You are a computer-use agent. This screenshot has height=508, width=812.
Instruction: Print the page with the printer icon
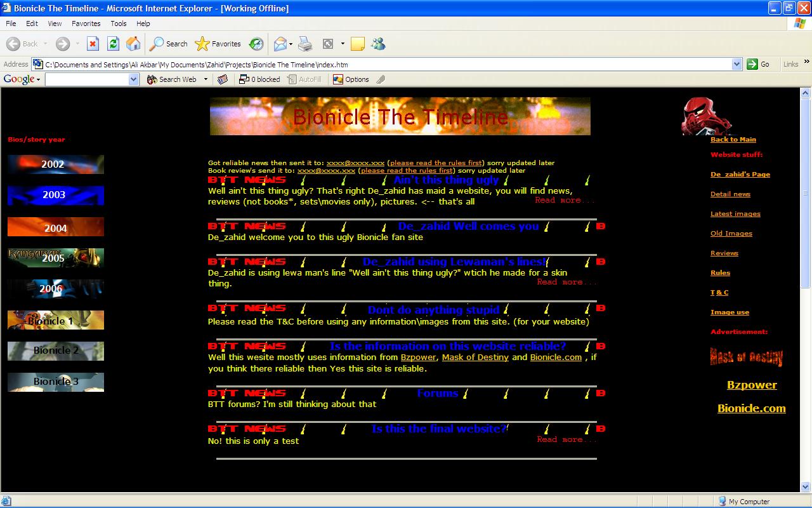click(x=306, y=44)
